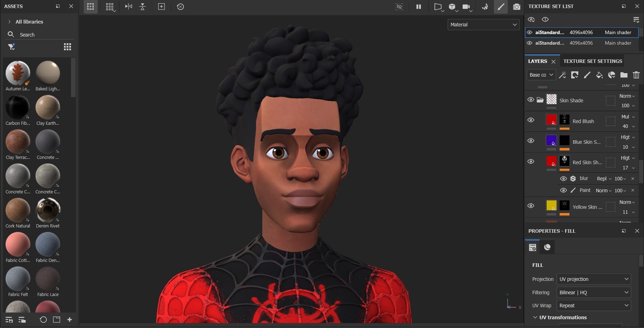The height and width of the screenshot is (328, 644).
Task: Select Red Blush layer red color swatch
Action: pyautogui.click(x=551, y=120)
